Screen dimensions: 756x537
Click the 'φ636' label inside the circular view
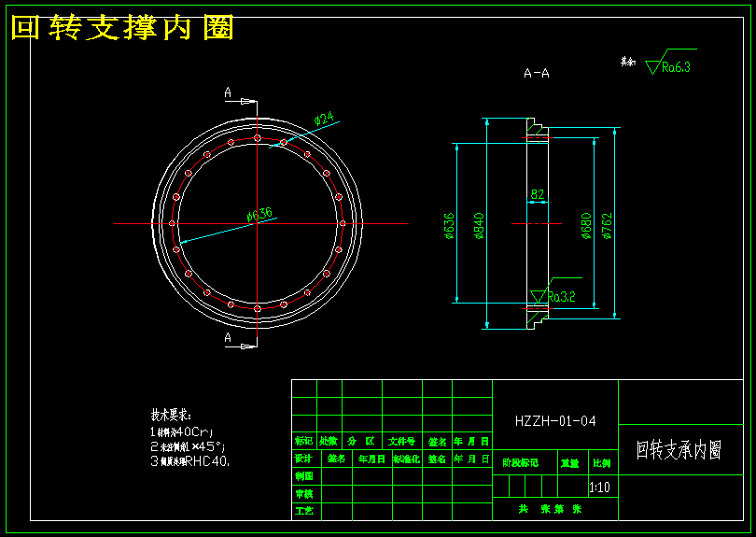coord(259,214)
